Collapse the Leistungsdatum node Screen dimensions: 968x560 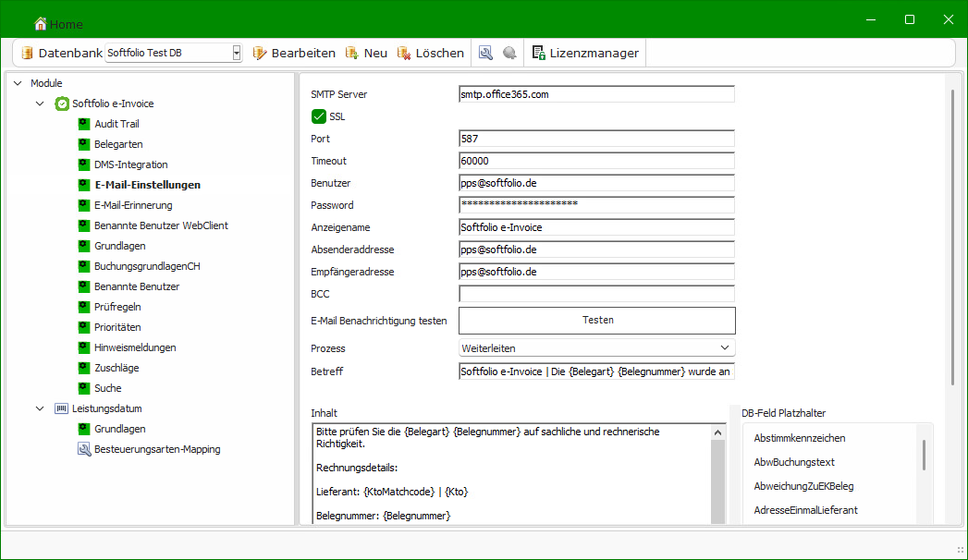40,408
